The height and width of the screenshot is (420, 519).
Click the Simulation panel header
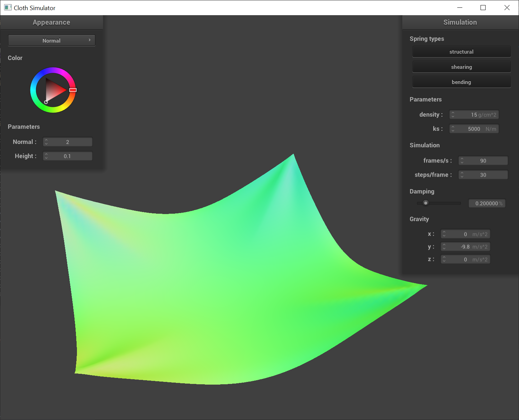click(x=460, y=22)
